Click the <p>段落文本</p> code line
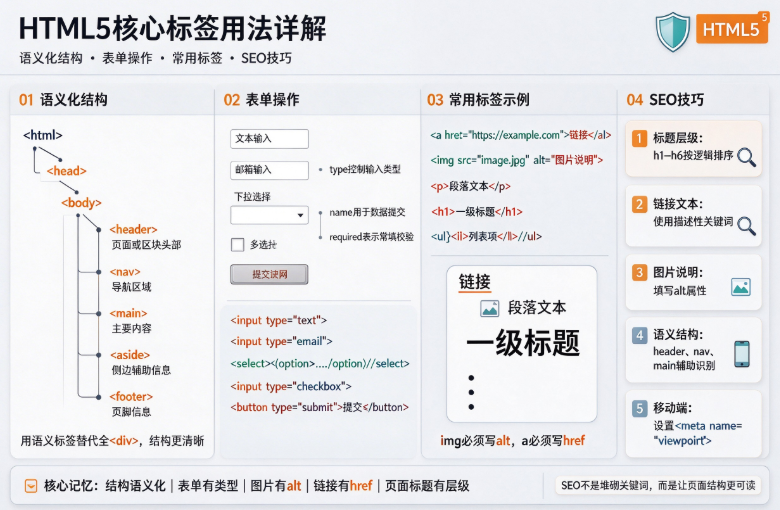780x510 pixels. 471,186
